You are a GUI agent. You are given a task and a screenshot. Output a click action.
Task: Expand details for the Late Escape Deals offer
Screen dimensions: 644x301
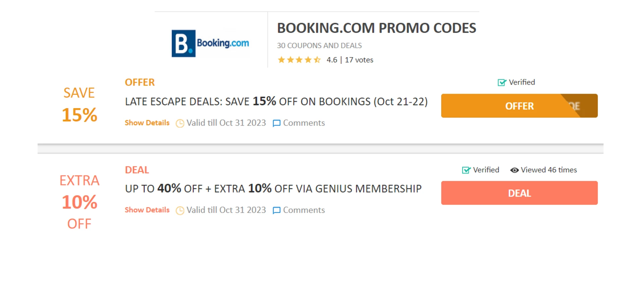pyautogui.click(x=147, y=123)
